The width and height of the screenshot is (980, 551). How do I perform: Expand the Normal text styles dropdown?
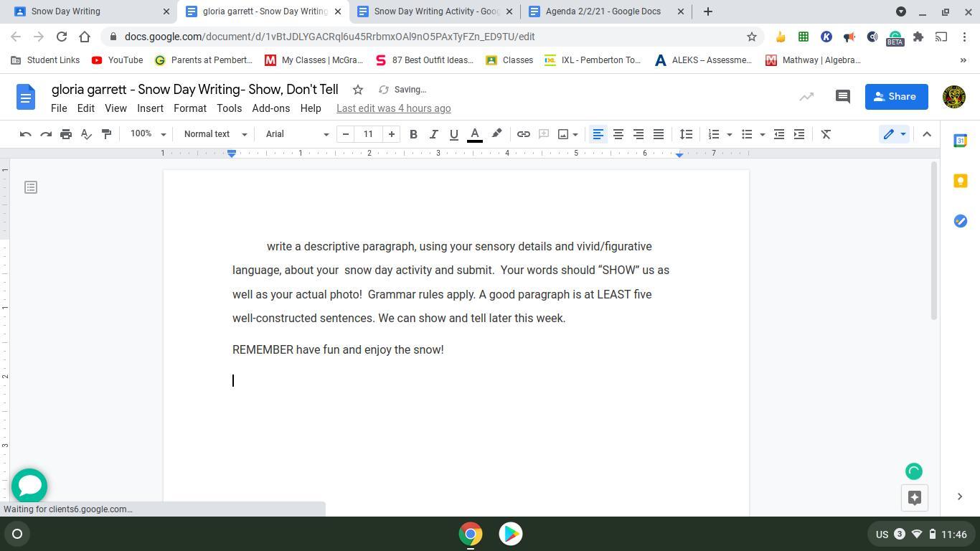(215, 134)
